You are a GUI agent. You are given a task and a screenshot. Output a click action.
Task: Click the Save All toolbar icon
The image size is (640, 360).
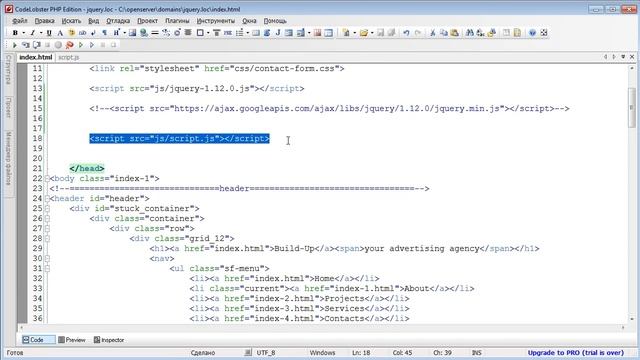[x=391, y=33]
